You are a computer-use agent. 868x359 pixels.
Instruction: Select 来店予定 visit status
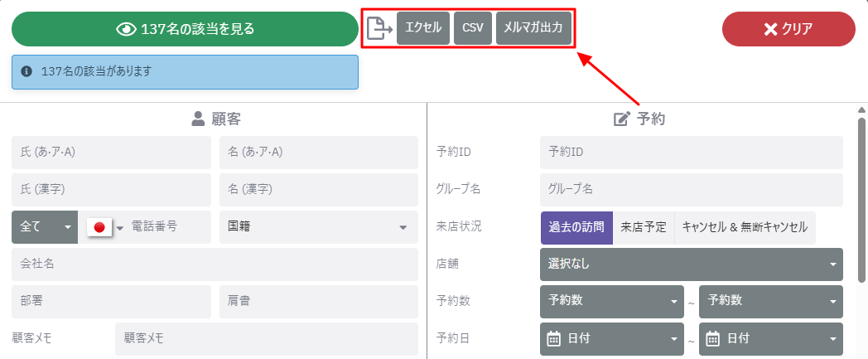point(644,227)
